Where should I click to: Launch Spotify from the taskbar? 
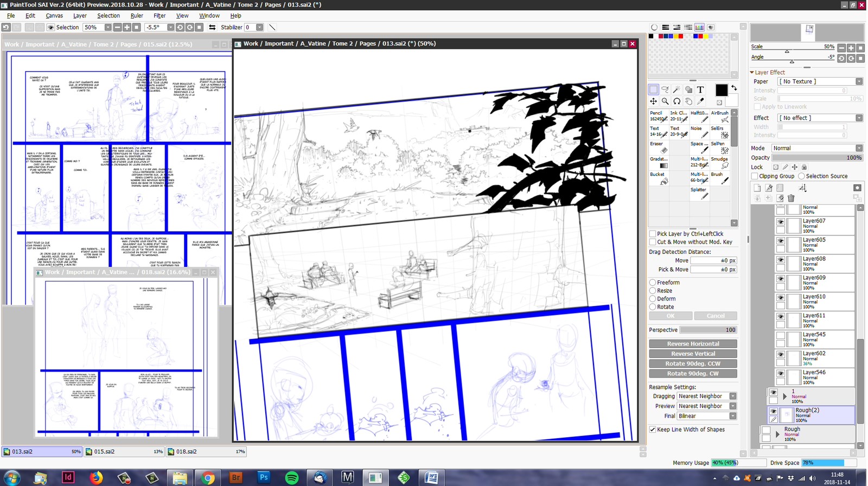click(292, 477)
